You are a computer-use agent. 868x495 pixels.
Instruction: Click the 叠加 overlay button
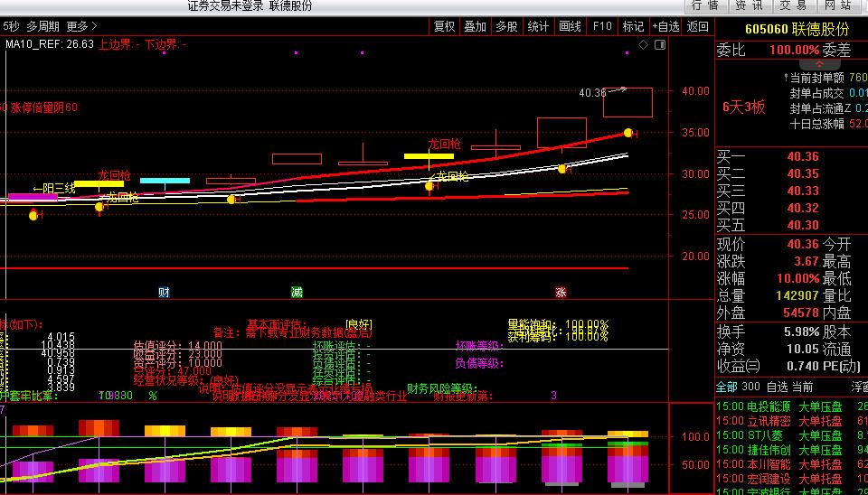[475, 26]
